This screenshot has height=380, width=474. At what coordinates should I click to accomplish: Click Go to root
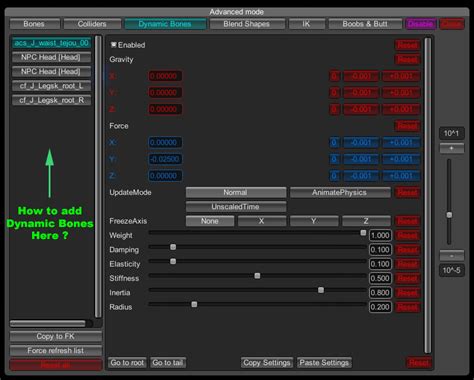[127, 363]
